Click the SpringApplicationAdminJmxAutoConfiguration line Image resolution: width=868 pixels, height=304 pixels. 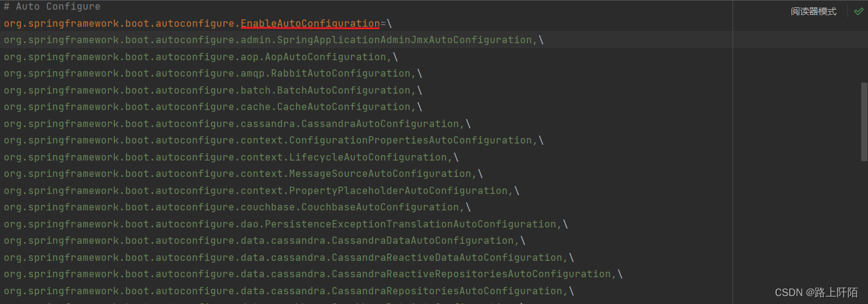coord(273,40)
